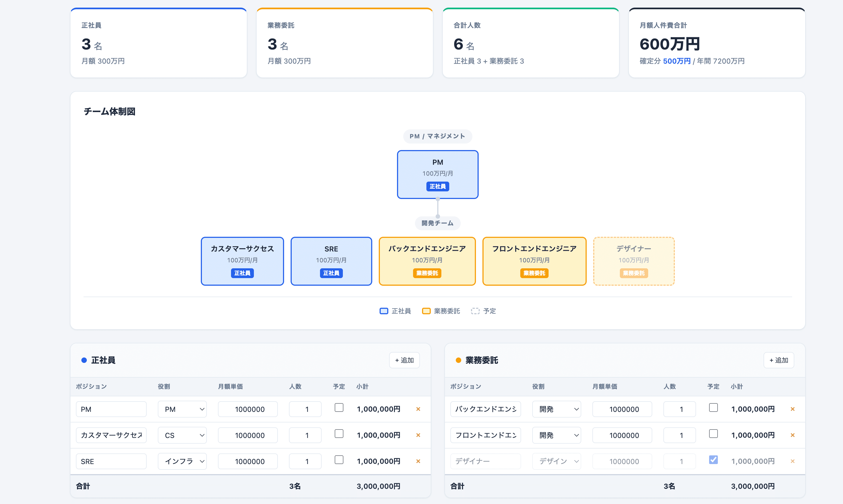This screenshot has width=843, height=504.
Task: Click the PM card in the org chart
Action: click(x=438, y=174)
